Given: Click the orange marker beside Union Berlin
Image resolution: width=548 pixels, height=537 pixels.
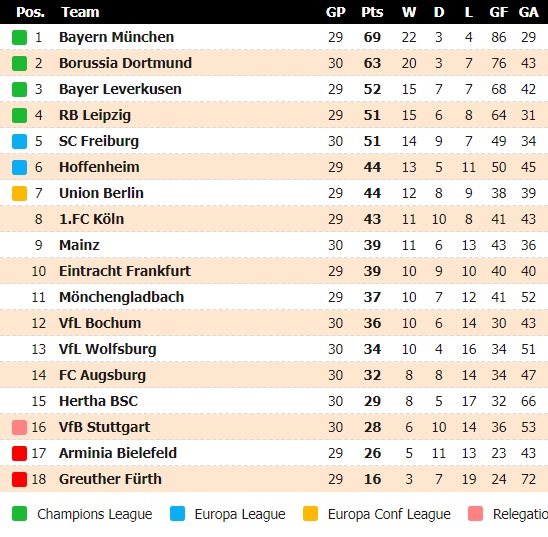Looking at the screenshot, I should (19, 194).
